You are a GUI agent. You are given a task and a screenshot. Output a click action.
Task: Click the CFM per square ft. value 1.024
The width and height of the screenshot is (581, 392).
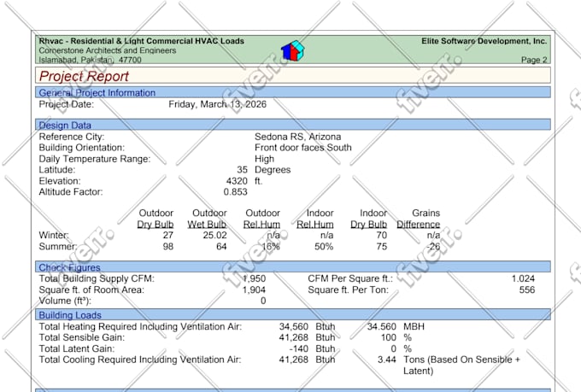(x=523, y=278)
